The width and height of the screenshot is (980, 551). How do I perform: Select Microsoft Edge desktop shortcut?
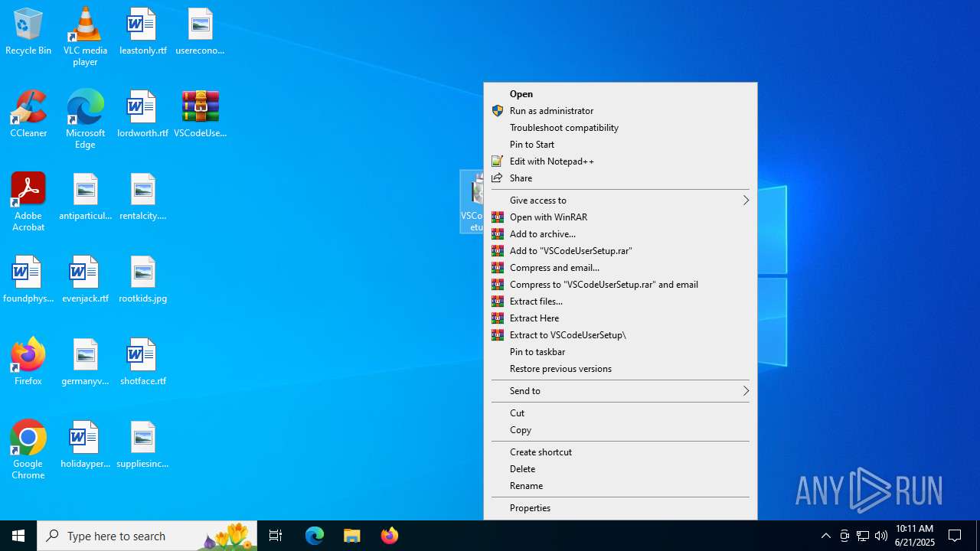tap(85, 119)
